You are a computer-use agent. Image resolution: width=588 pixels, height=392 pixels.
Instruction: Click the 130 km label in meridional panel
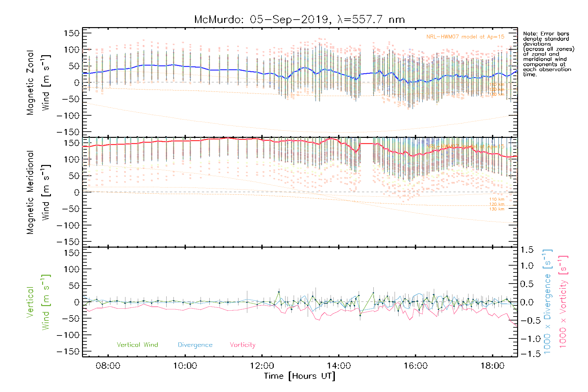click(x=497, y=209)
